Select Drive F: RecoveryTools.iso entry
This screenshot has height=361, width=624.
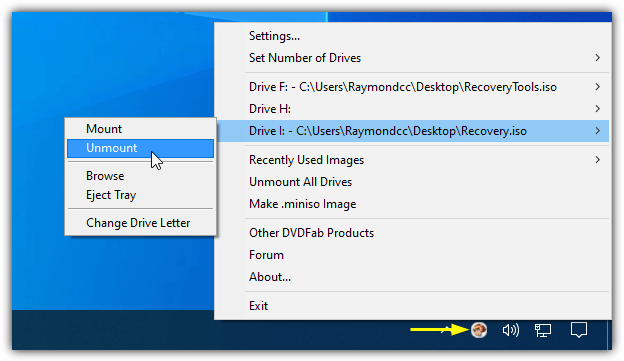(411, 87)
